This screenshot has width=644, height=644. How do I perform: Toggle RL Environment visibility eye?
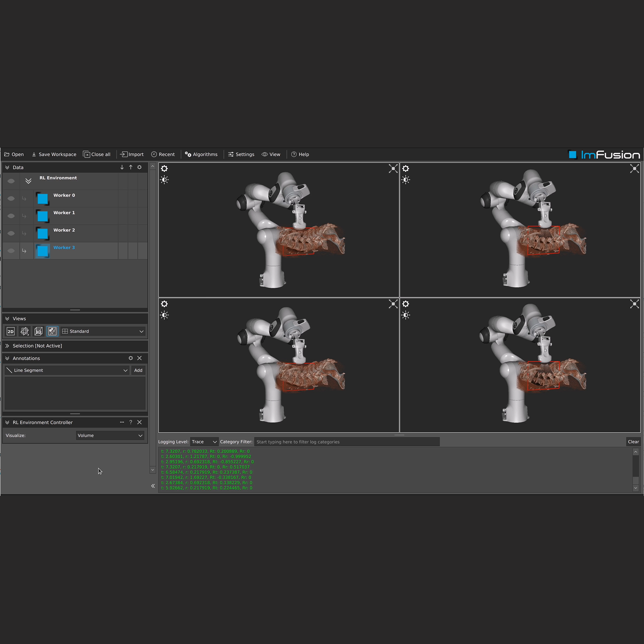point(11,181)
